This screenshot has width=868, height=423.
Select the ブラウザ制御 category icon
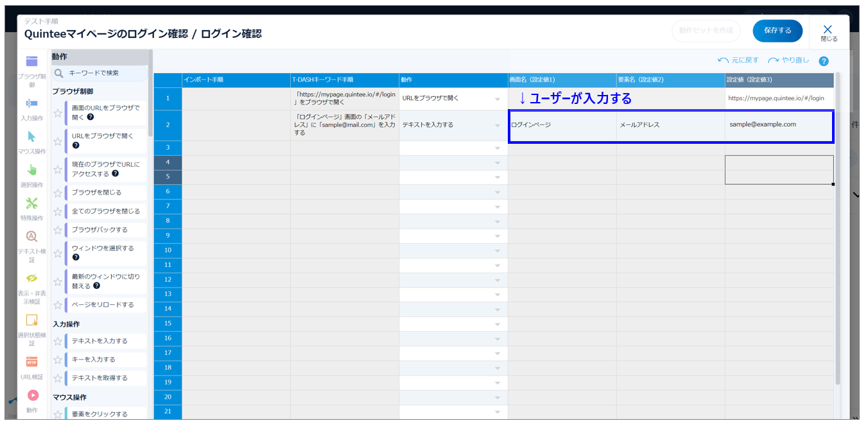pyautogui.click(x=31, y=62)
